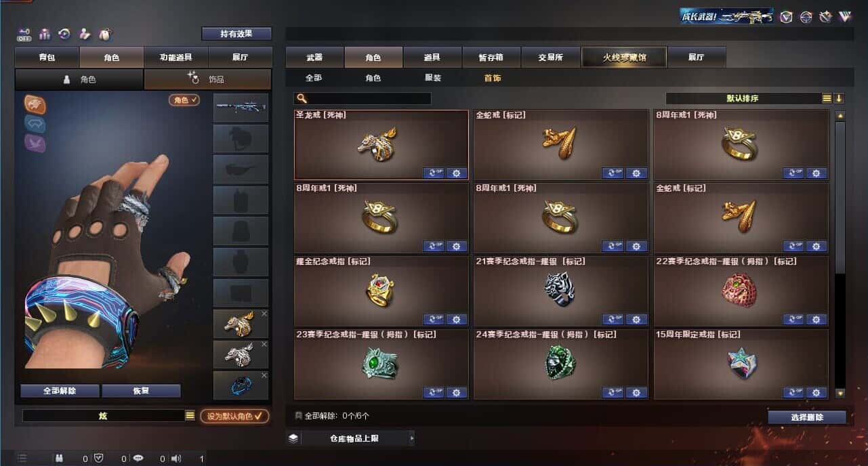This screenshot has width=868, height=466.
Task: Toggle the key OFF switch icon
Action: tap(24, 35)
